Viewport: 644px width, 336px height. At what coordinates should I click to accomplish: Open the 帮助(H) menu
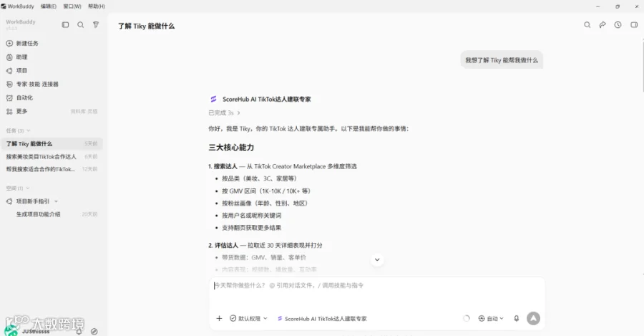click(x=97, y=6)
